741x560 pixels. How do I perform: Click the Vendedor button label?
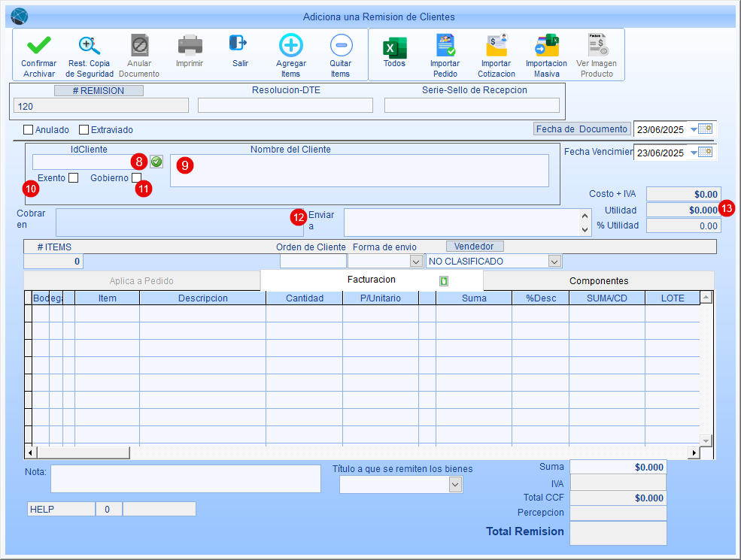[475, 246]
